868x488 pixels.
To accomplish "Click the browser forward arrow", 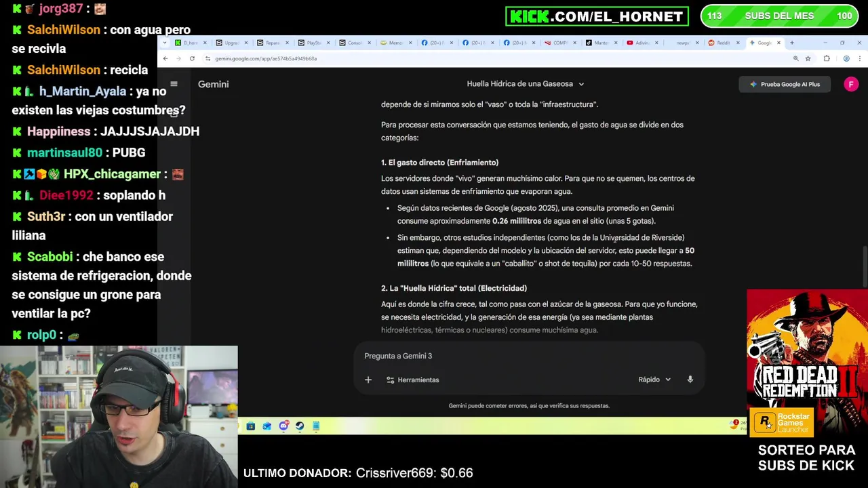I will pos(179,59).
